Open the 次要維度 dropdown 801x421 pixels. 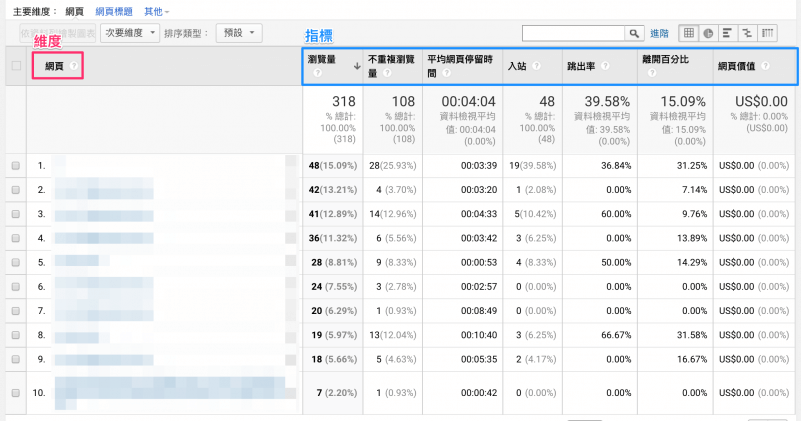click(130, 33)
